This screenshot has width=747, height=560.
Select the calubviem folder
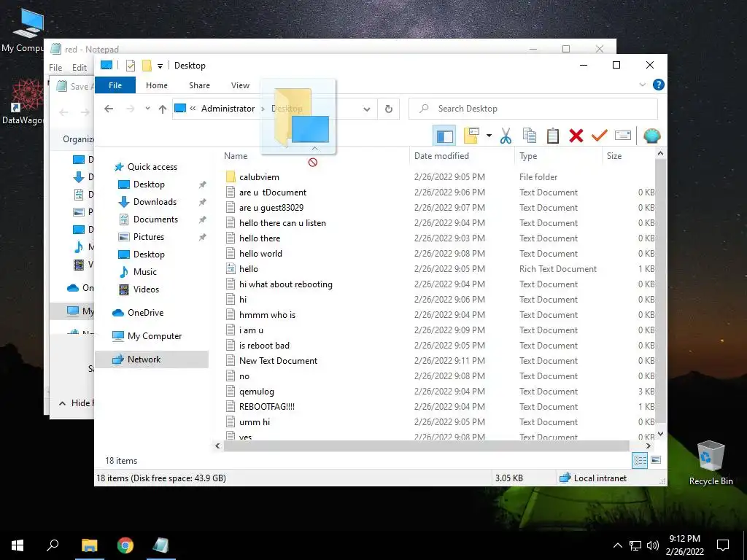(259, 177)
